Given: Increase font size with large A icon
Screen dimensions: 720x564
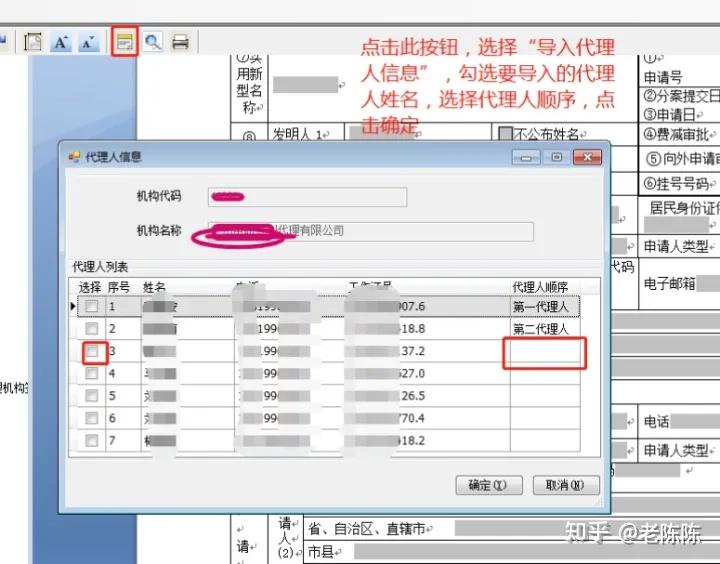Looking at the screenshot, I should tap(61, 42).
